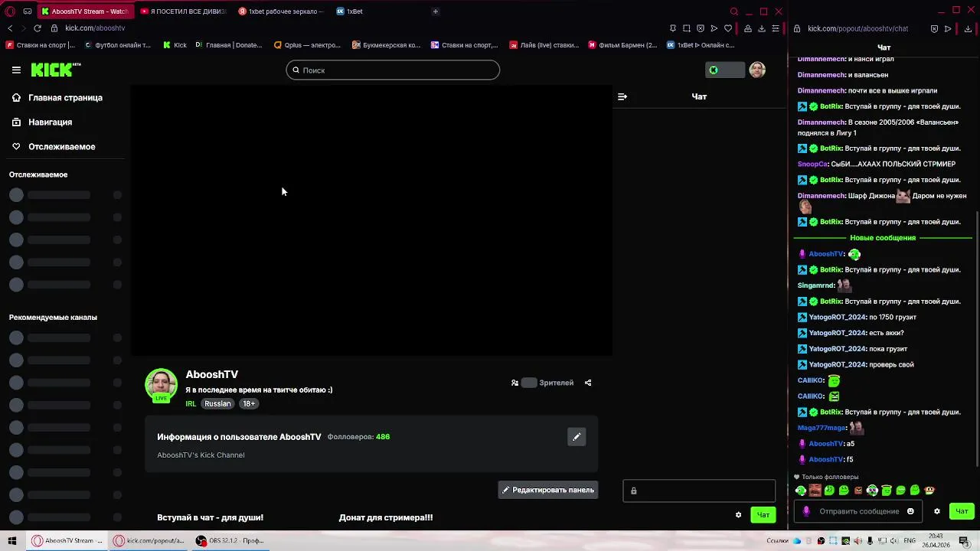The width and height of the screenshot is (980, 551).
Task: Click the heart bookmark icon in the main address bar
Action: [728, 28]
